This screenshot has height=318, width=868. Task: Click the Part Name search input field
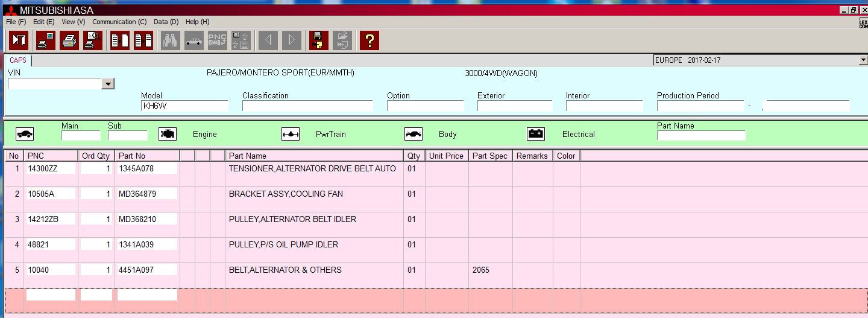[x=700, y=135]
